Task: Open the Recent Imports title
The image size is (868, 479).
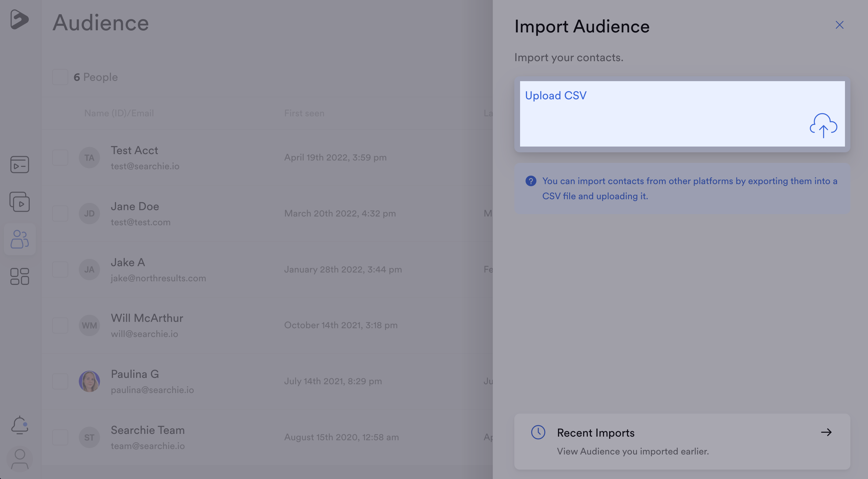Action: (596, 433)
